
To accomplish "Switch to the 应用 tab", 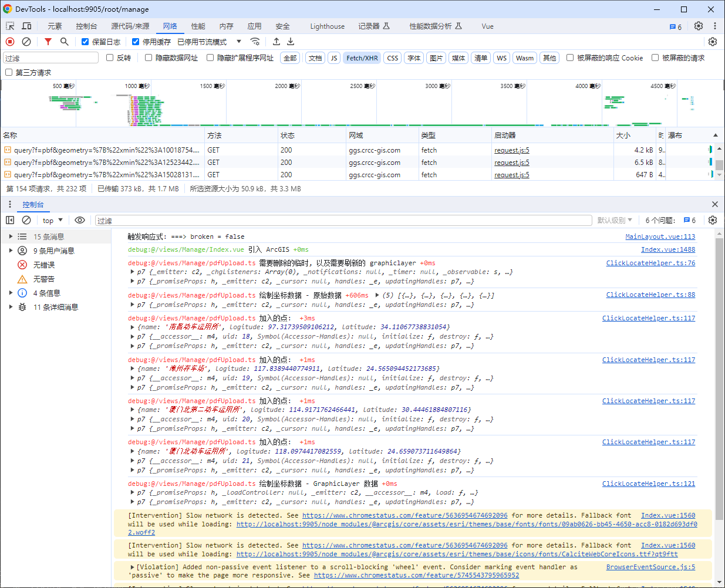I will coord(254,26).
